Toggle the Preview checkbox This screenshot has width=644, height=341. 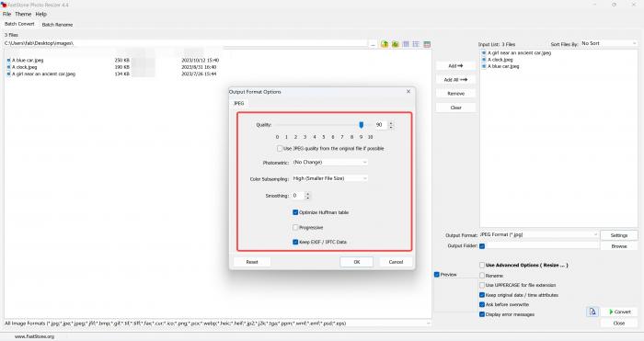coord(437,275)
